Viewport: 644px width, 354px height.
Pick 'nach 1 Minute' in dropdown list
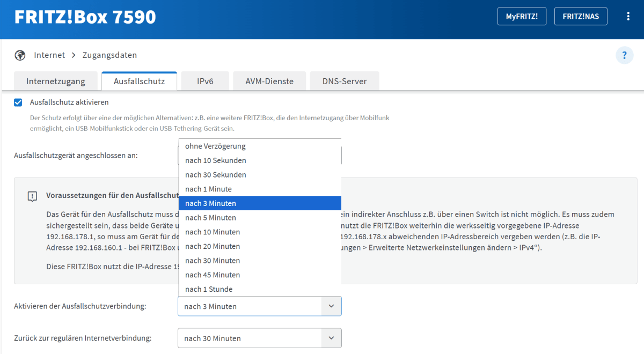208,189
